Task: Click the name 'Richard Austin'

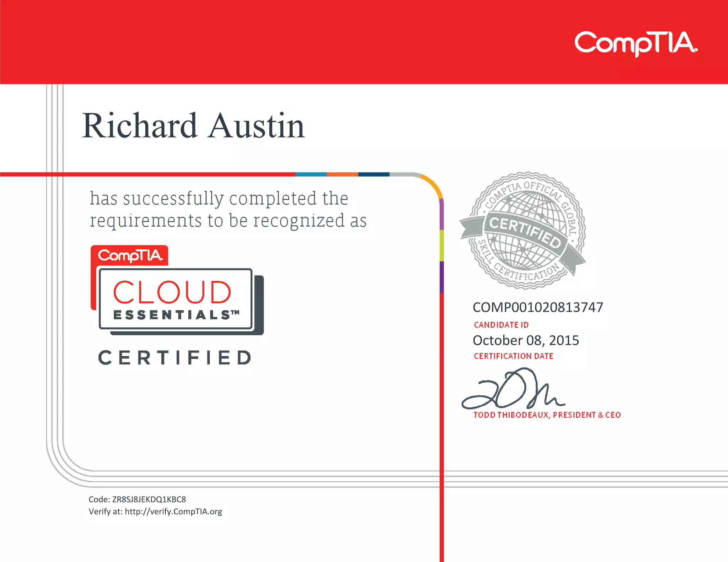Action: [193, 125]
